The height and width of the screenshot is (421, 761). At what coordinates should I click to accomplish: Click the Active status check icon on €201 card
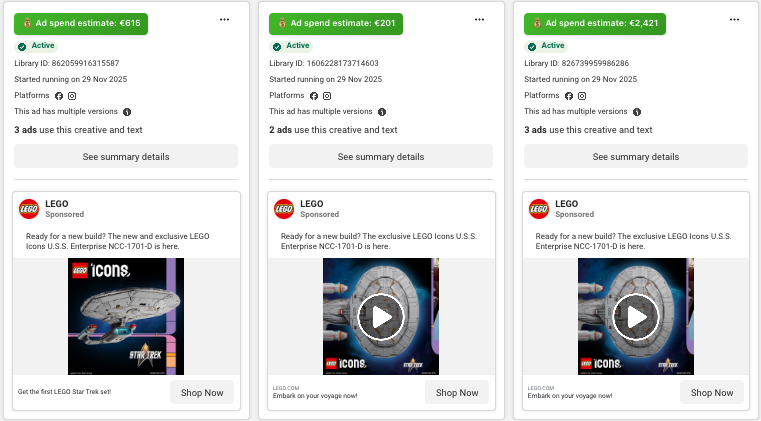(277, 47)
